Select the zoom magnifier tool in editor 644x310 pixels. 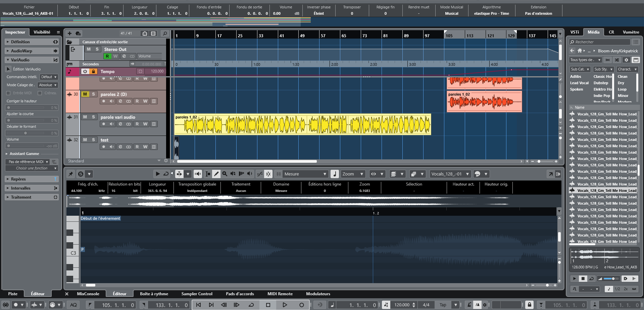pyautogui.click(x=225, y=174)
